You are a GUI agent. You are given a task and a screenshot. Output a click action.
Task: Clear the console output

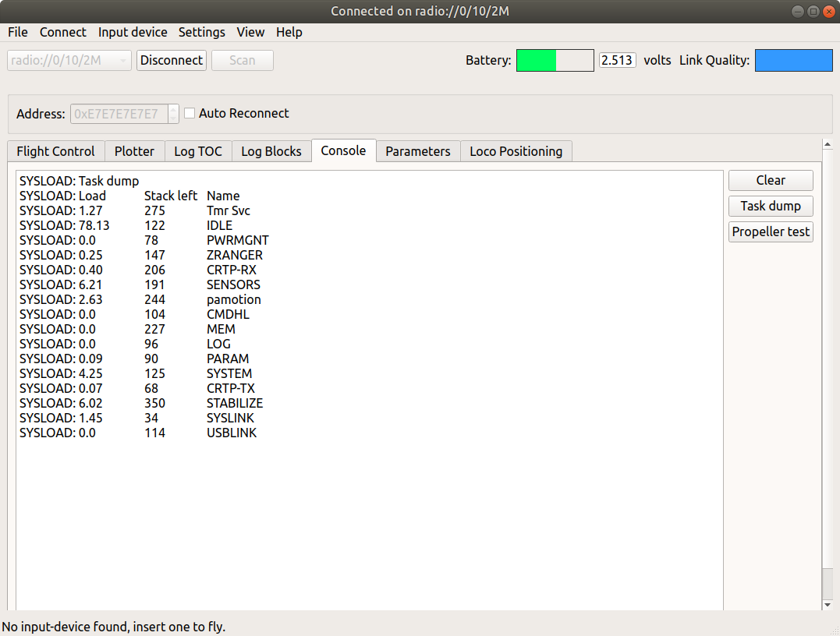click(771, 180)
